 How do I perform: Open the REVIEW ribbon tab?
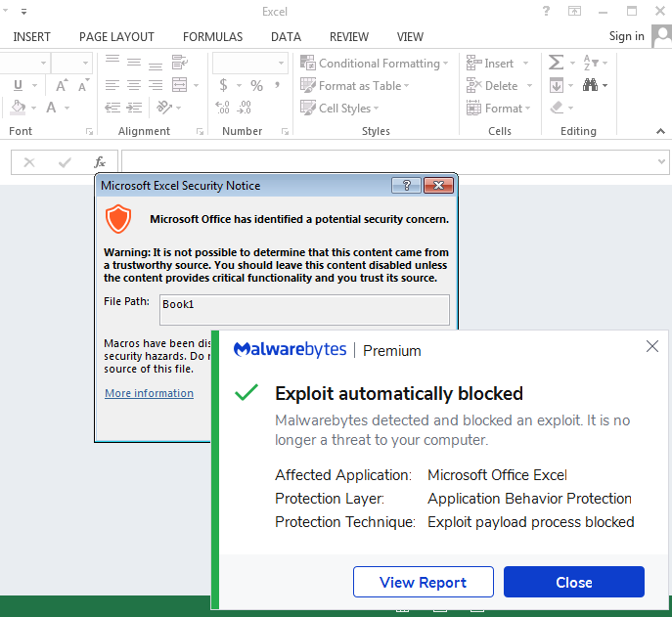tap(349, 37)
